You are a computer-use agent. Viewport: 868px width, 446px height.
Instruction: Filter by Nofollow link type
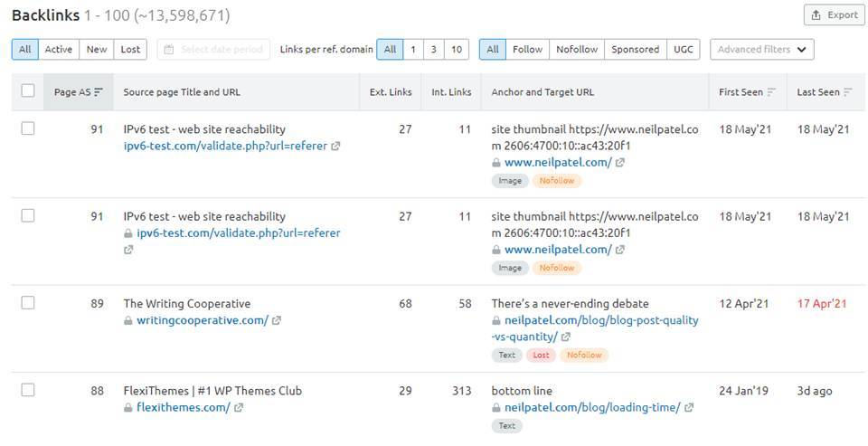[577, 50]
